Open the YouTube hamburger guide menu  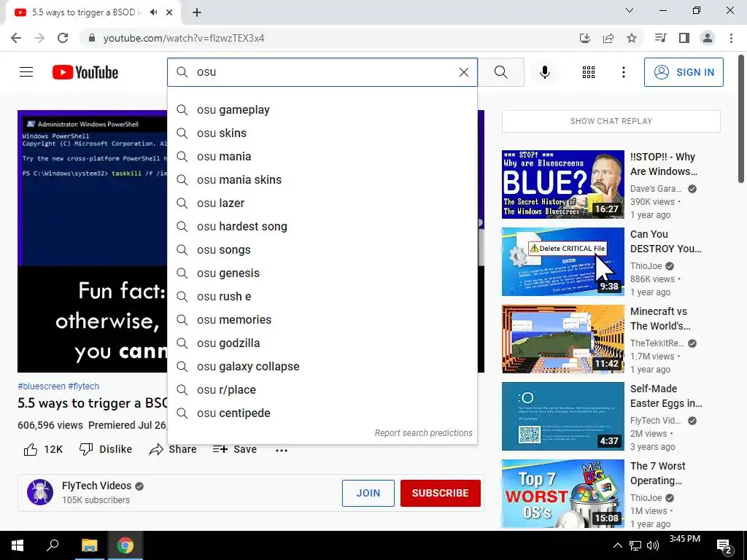26,72
